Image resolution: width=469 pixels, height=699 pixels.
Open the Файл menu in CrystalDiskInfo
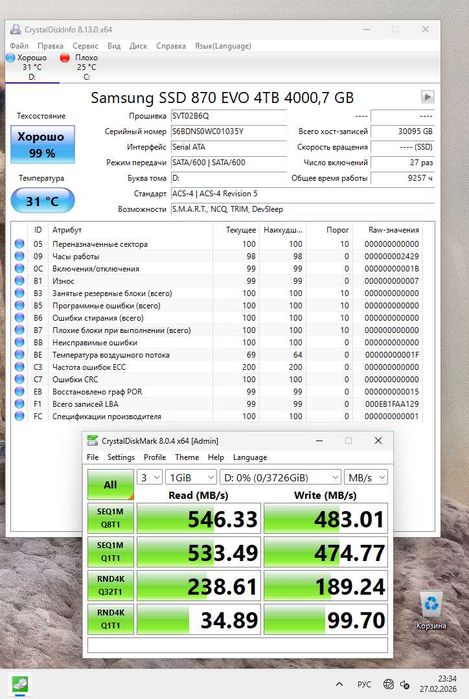coord(19,46)
